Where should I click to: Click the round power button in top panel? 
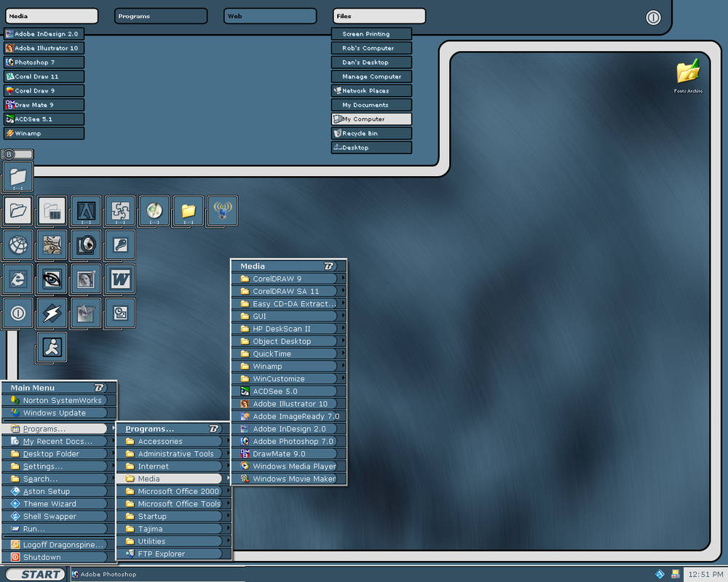coord(653,17)
